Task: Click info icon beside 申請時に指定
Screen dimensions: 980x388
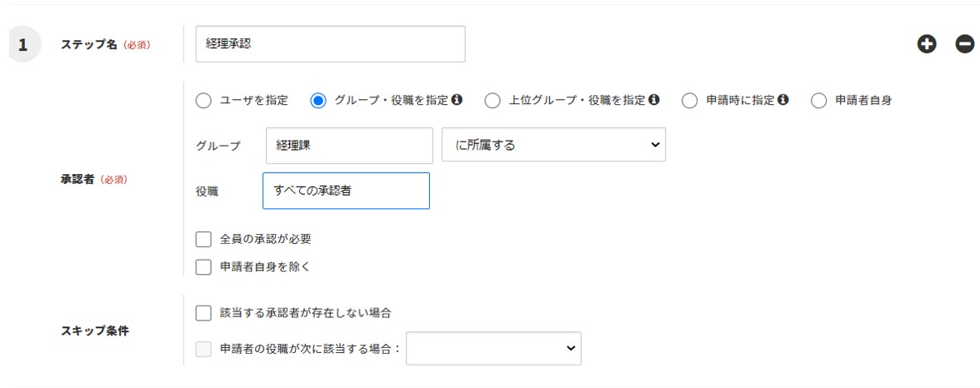Action: point(782,100)
